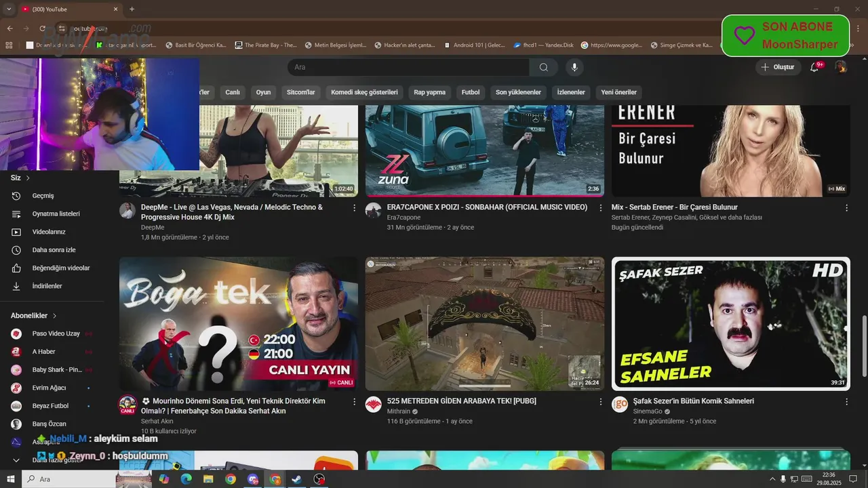This screenshot has width=868, height=488.
Task: Select the Son yüklenenler chip
Action: [x=518, y=92]
